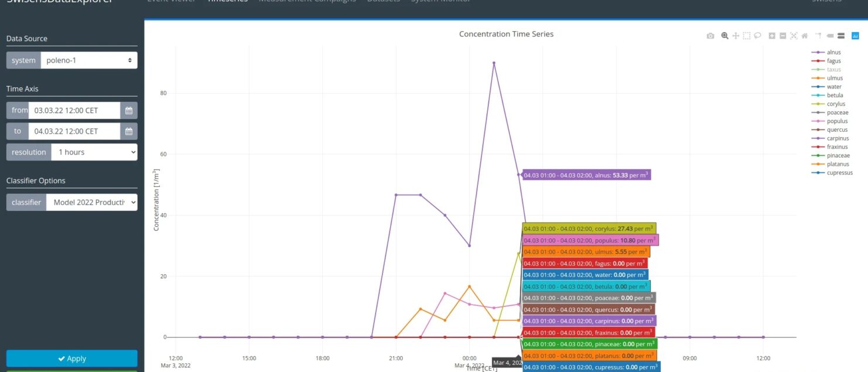The height and width of the screenshot is (372, 868).
Task: Zoom in using the plus icon
Action: pos(772,36)
